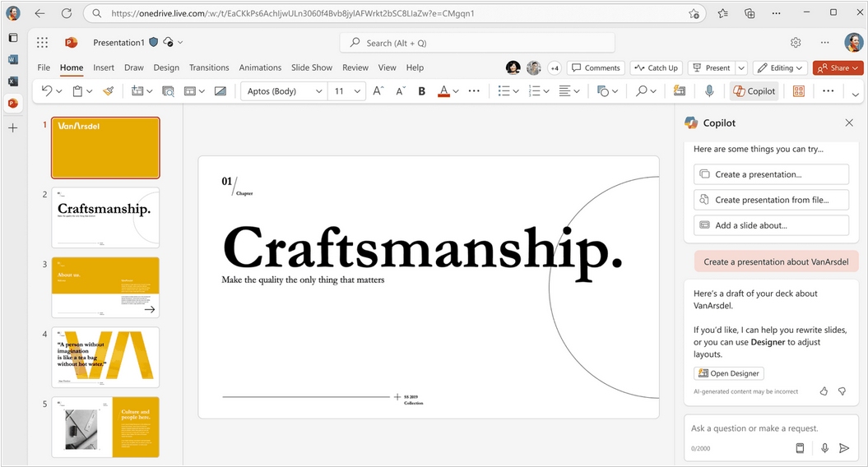Switch to the Transitions tab
868x467 pixels.
[x=209, y=67]
